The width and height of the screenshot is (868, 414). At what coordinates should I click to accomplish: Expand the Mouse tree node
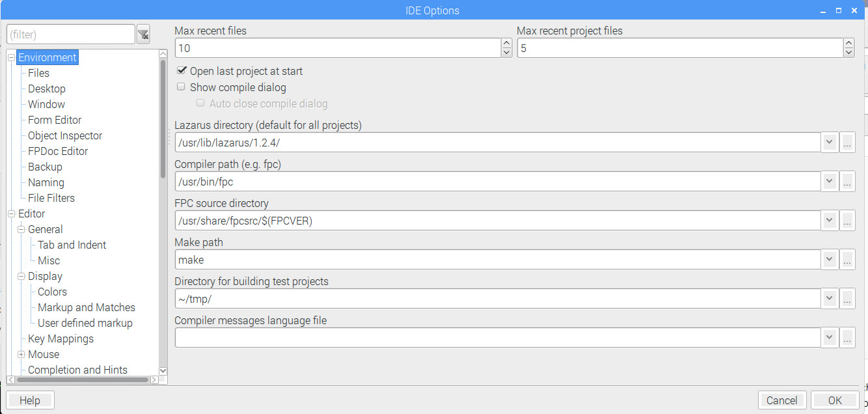point(21,355)
